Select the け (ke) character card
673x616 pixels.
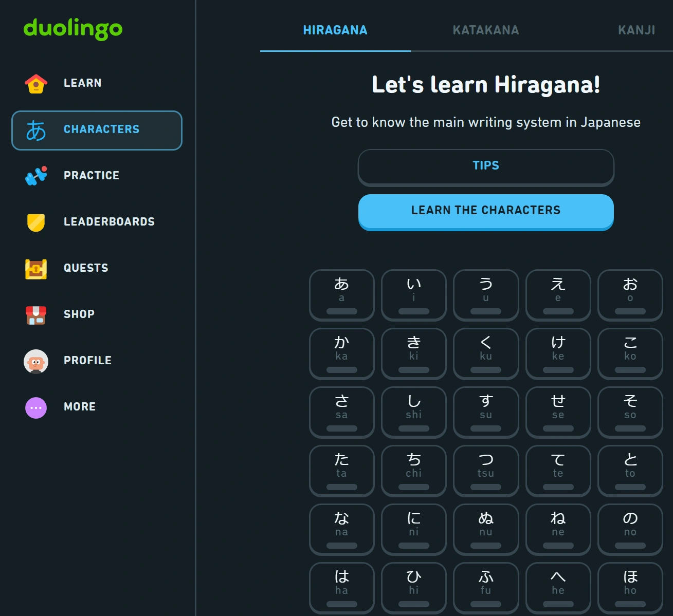tap(558, 353)
